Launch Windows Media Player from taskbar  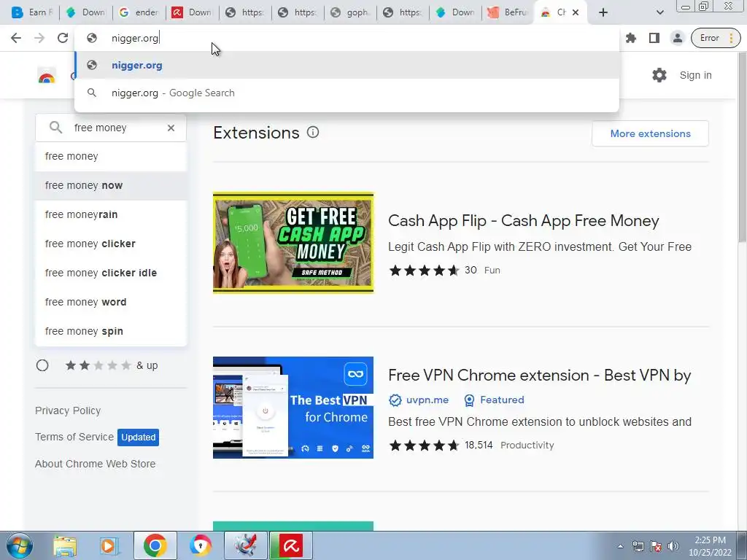pos(109,545)
